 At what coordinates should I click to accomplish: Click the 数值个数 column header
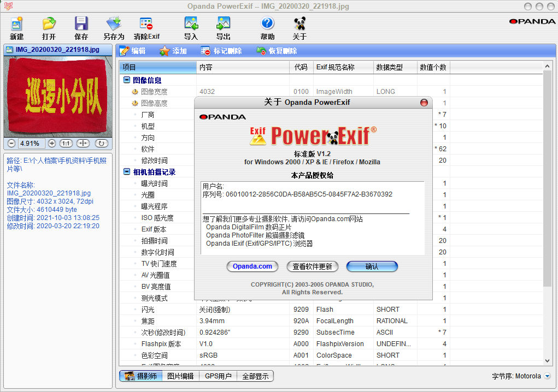pos(433,67)
